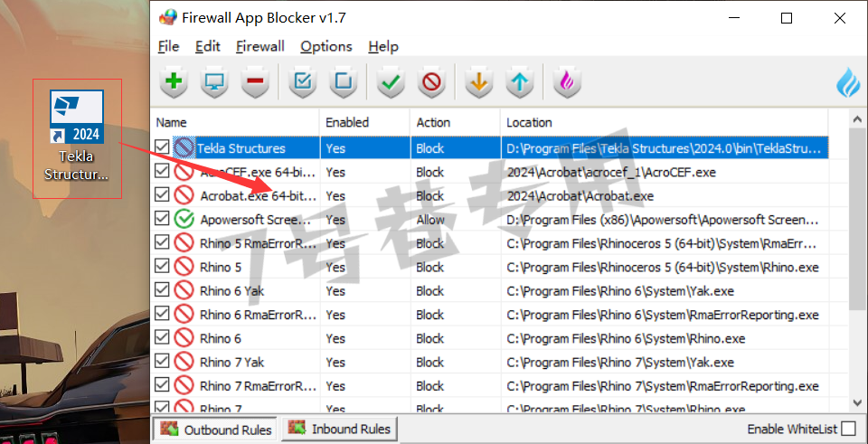Click the Add Process monitor icon
The height and width of the screenshot is (444, 868).
214,82
